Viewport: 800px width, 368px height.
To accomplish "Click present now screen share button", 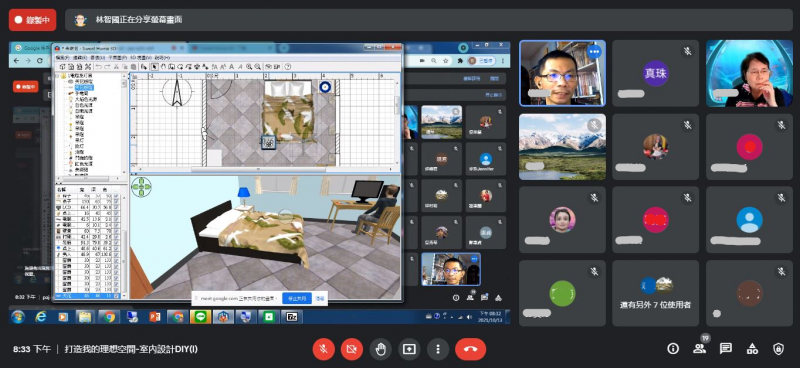I will (x=409, y=349).
